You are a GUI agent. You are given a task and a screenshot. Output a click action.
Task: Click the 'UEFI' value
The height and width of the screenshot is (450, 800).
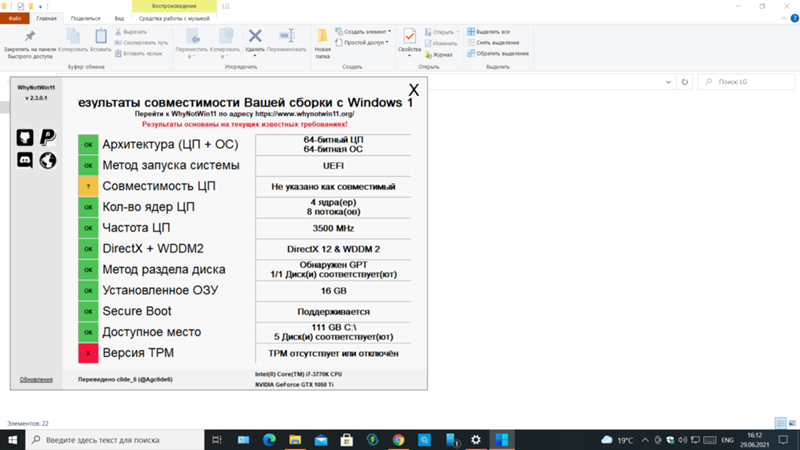click(x=333, y=166)
